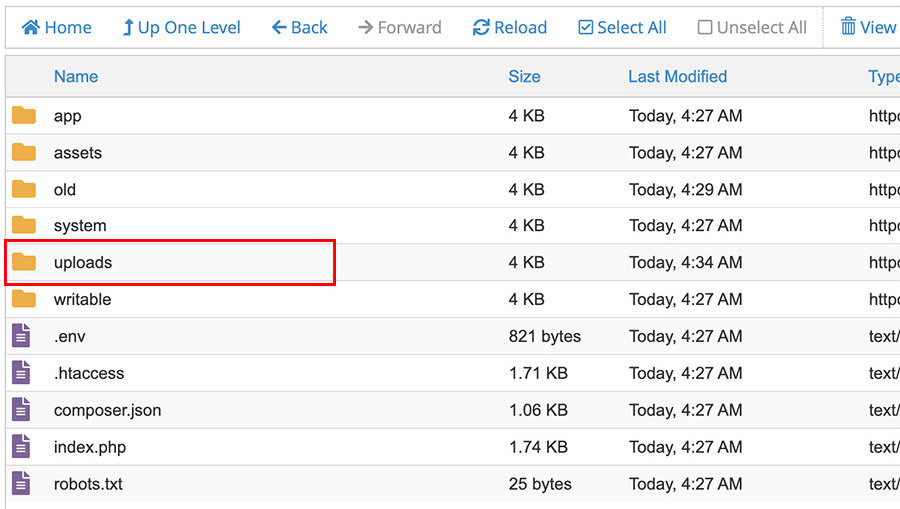This screenshot has width=900, height=509.
Task: Go Up One Level in directory
Action: (x=181, y=27)
